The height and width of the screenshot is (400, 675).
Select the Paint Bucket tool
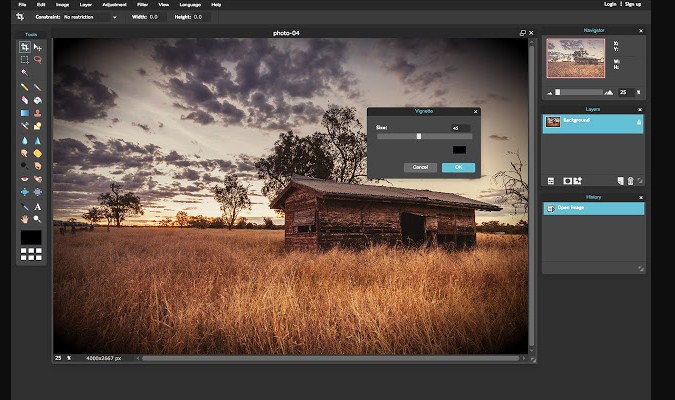pyautogui.click(x=38, y=100)
